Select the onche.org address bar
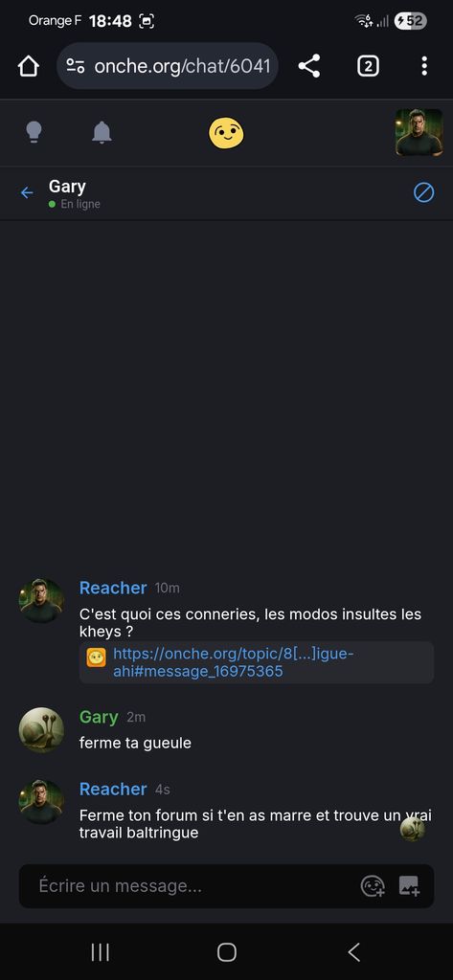453x980 pixels. (167, 66)
